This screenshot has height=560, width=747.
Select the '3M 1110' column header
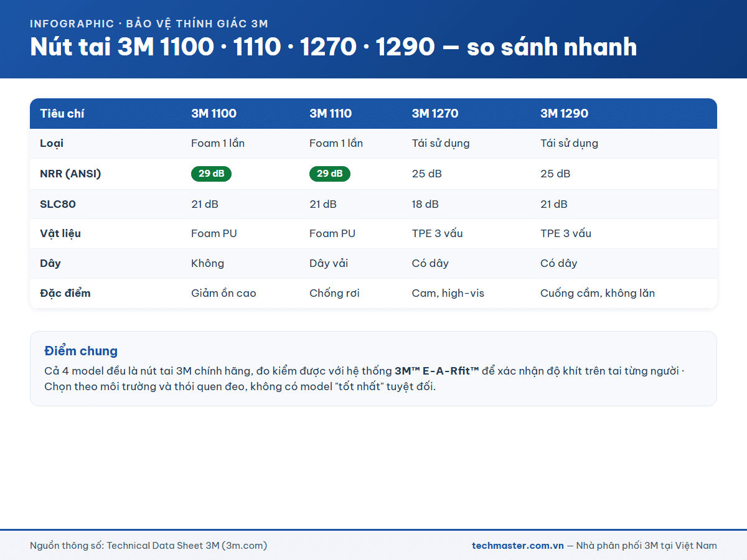coord(331,114)
